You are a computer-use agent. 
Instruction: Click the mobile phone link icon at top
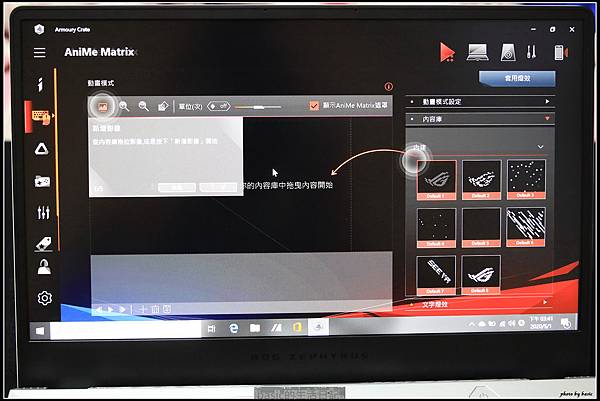pos(561,52)
